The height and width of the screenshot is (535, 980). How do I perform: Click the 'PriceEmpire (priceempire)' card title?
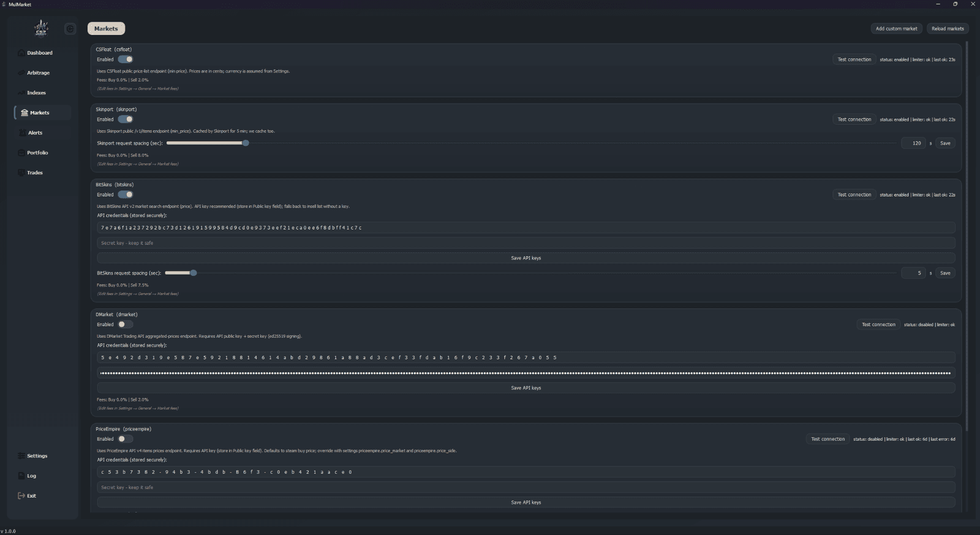(x=123, y=430)
